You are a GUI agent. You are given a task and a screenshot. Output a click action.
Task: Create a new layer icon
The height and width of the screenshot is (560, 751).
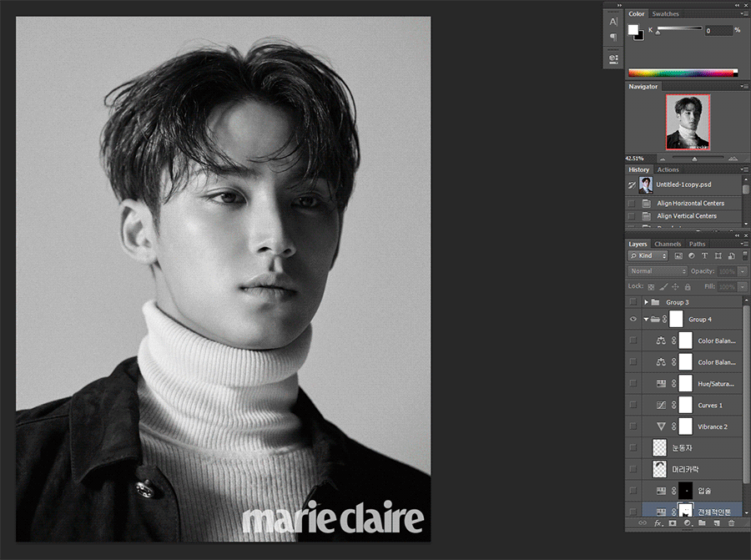(717, 523)
